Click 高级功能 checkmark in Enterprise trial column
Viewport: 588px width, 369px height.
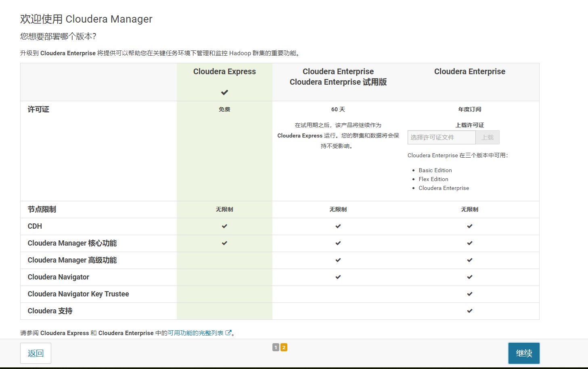pyautogui.click(x=338, y=260)
